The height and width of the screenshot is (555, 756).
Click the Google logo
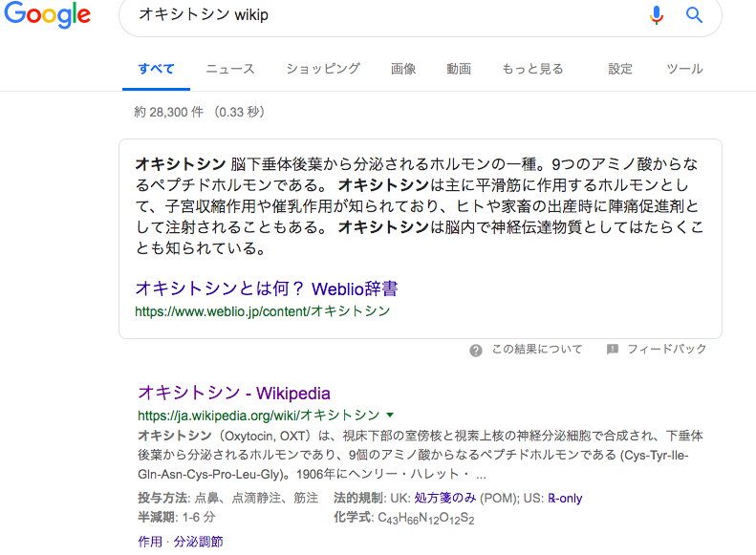[47, 15]
